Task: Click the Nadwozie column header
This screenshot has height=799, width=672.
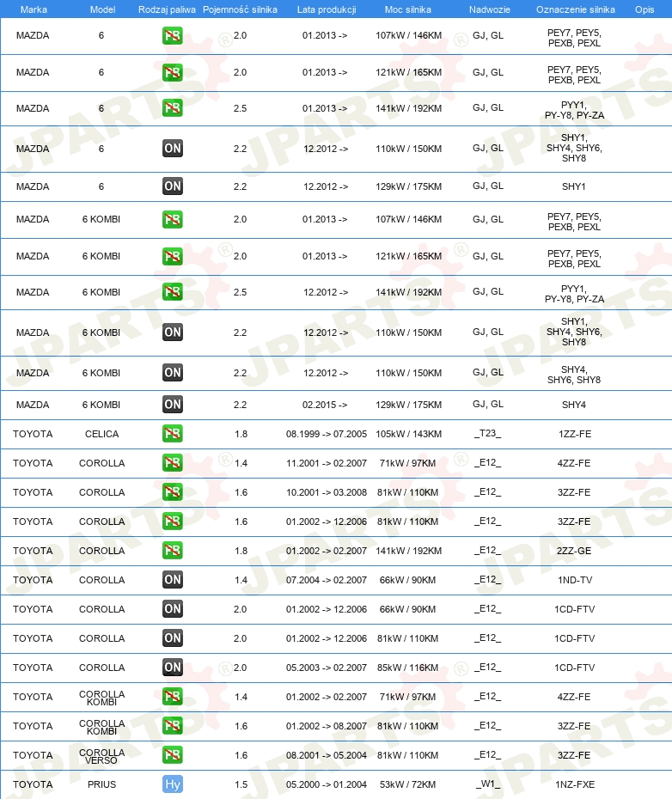Action: coord(490,9)
